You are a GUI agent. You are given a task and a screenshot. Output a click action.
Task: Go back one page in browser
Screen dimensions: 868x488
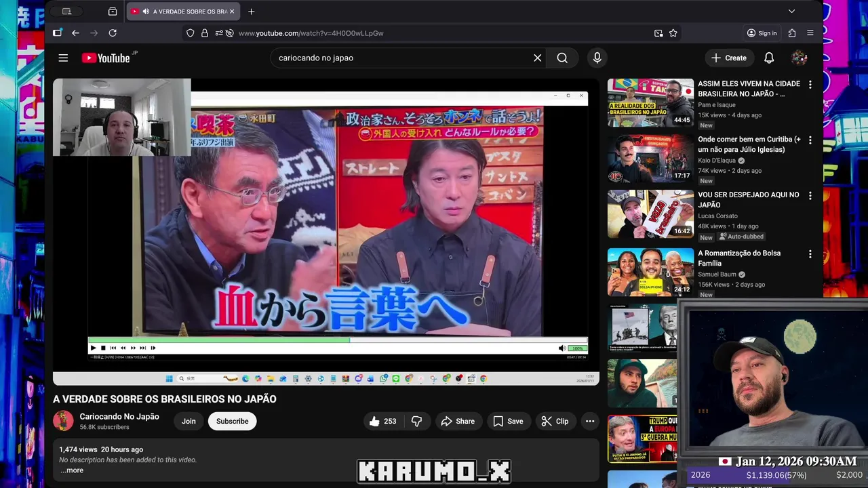[75, 33]
